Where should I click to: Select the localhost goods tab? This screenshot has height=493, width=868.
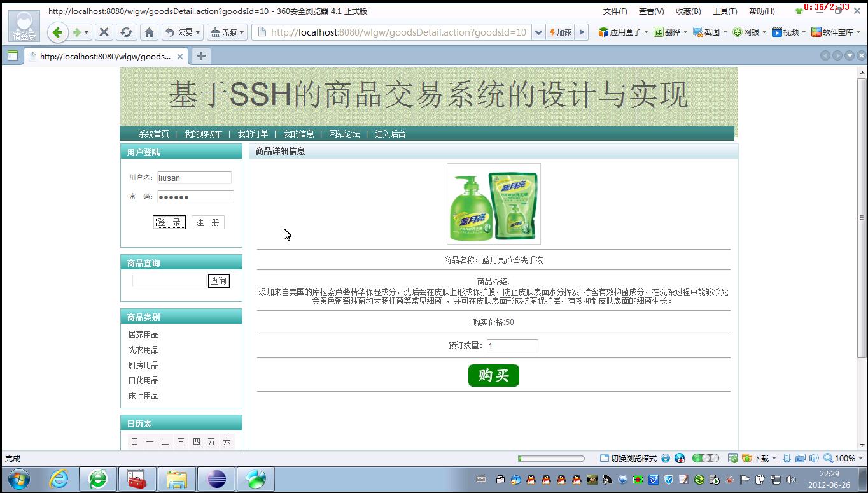(x=105, y=56)
